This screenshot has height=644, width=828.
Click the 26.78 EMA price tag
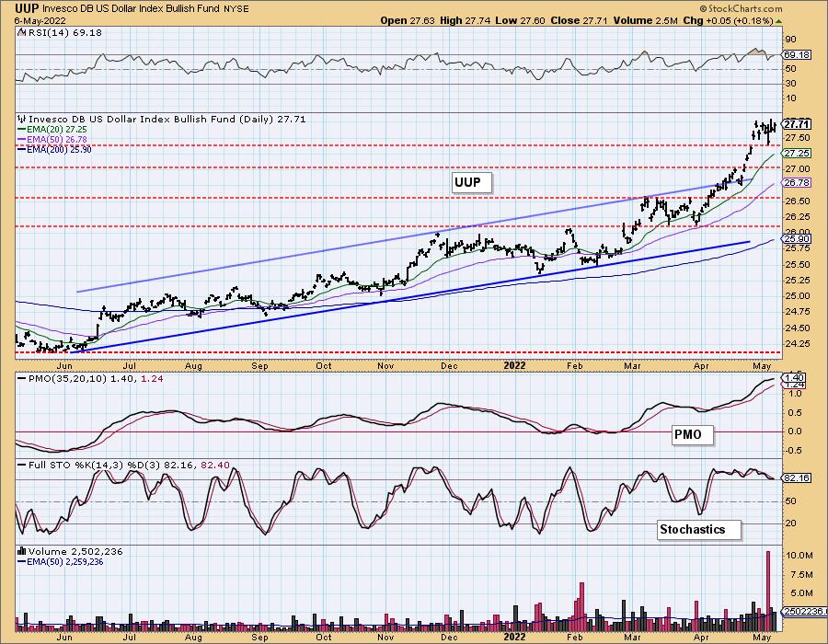(x=797, y=183)
